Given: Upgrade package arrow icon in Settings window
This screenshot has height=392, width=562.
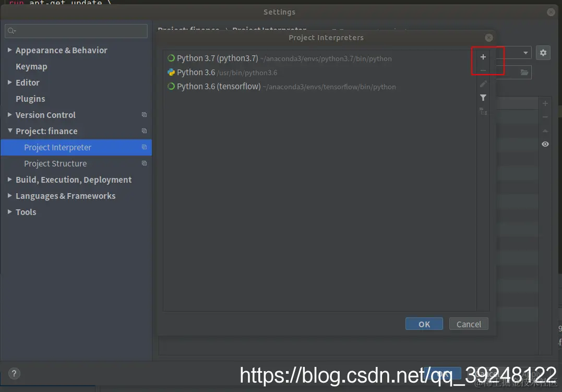Looking at the screenshot, I should [x=545, y=130].
